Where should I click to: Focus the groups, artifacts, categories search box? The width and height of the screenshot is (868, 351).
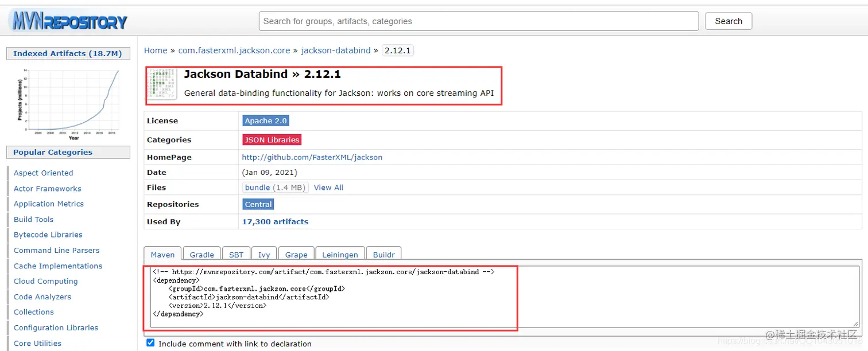[x=479, y=21]
